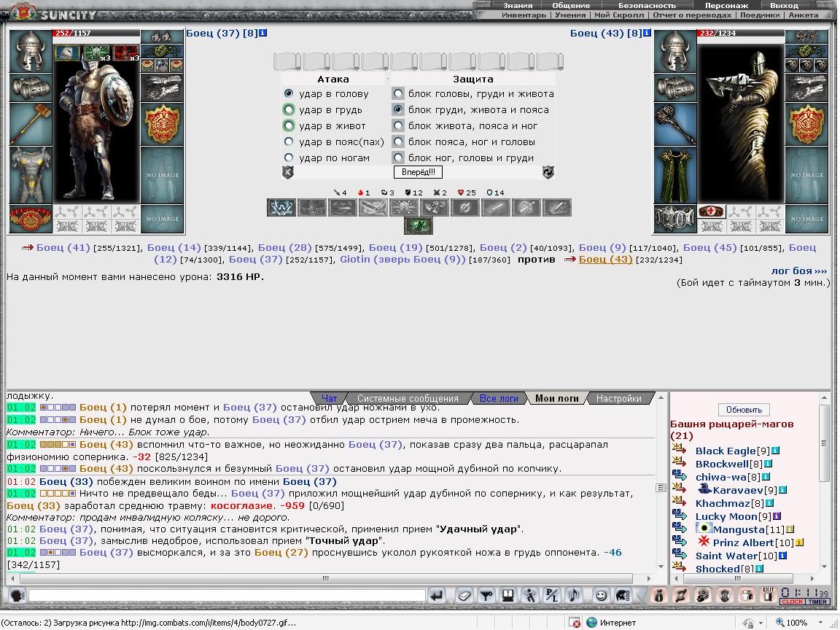Click 'Giotin (зверь Боец (9))' link
Image resolution: width=840 pixels, height=630 pixels.
(402, 260)
